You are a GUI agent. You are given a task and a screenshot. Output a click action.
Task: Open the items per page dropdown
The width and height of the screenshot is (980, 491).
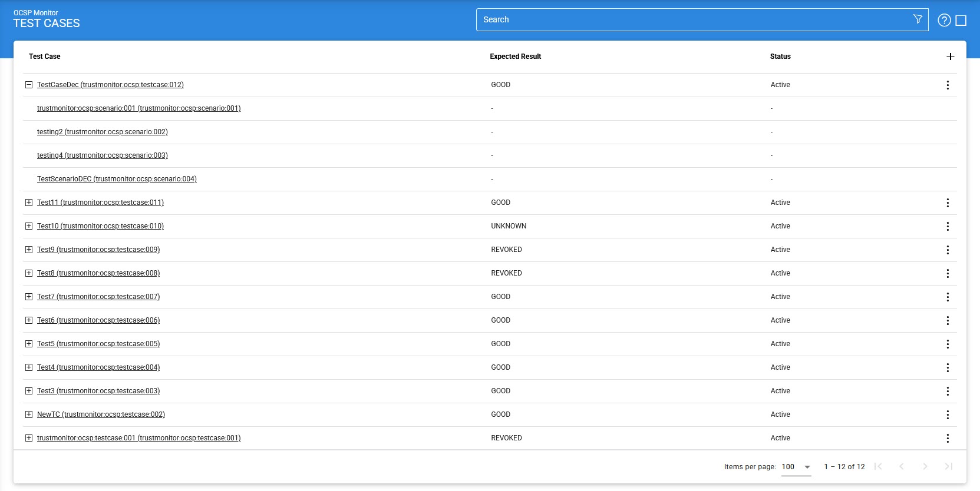(x=796, y=467)
